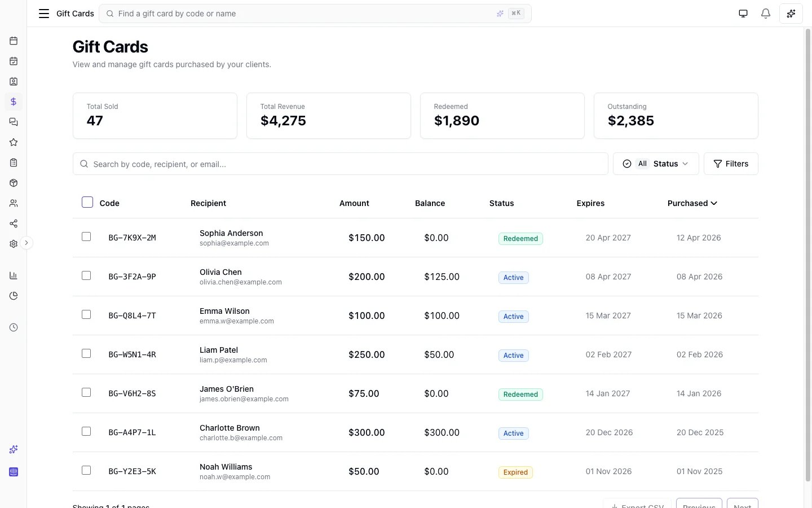The height and width of the screenshot is (508, 812).
Task: Check the row for BG-W5N1-4R
Action: pyautogui.click(x=86, y=353)
